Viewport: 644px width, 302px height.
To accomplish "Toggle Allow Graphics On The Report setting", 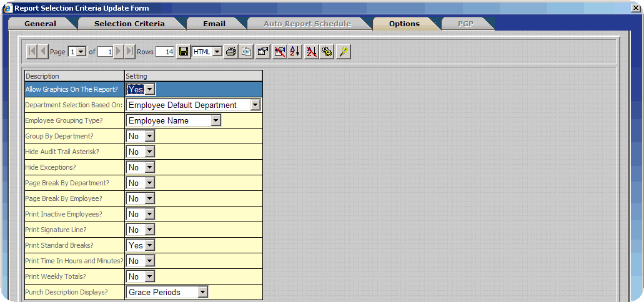I will click(141, 90).
